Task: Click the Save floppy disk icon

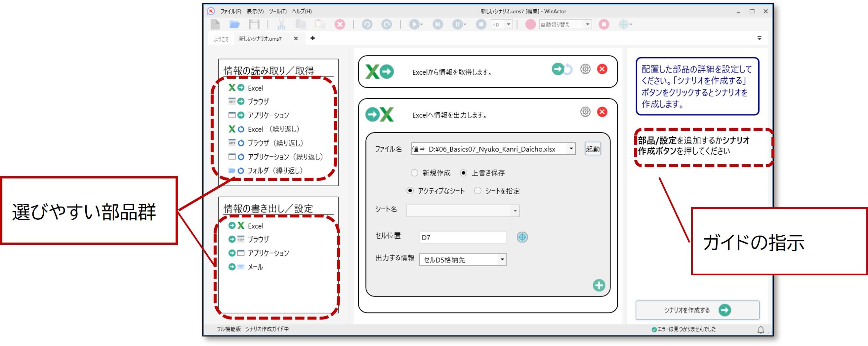Action: [254, 24]
